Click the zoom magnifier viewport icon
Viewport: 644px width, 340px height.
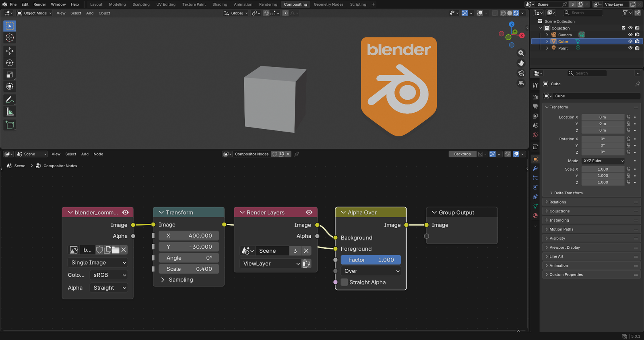pos(521,53)
